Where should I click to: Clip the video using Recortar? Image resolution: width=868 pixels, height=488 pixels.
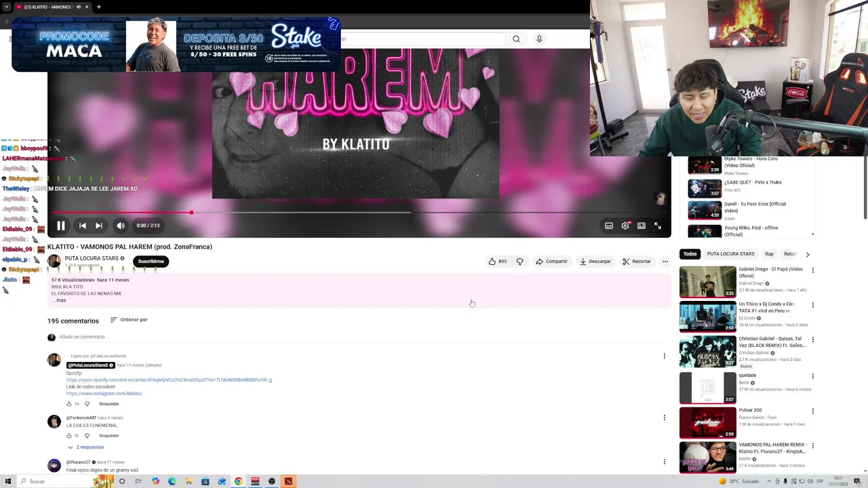(637, 262)
